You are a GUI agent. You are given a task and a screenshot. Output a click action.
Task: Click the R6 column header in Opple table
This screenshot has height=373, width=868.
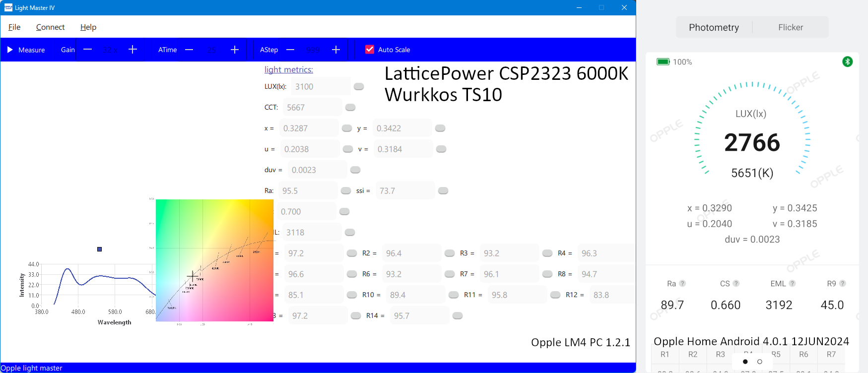[803, 354]
